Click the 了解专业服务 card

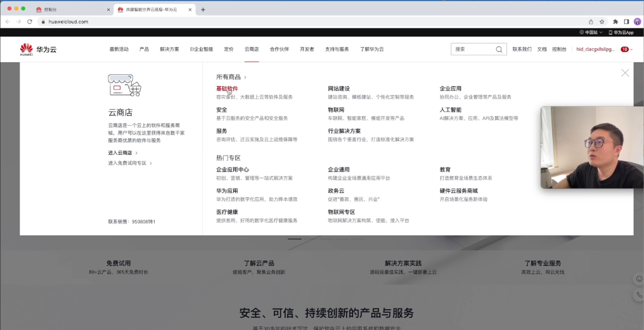[x=543, y=267]
